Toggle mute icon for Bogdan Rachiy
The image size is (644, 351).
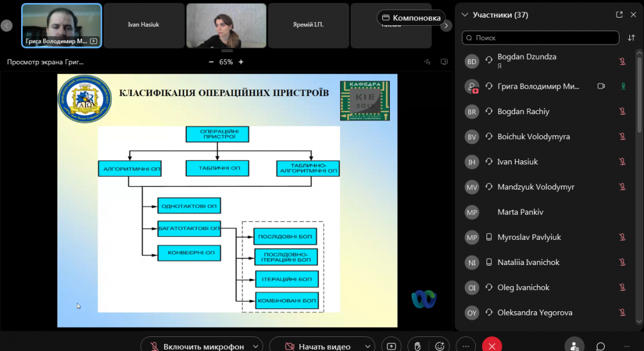[622, 111]
